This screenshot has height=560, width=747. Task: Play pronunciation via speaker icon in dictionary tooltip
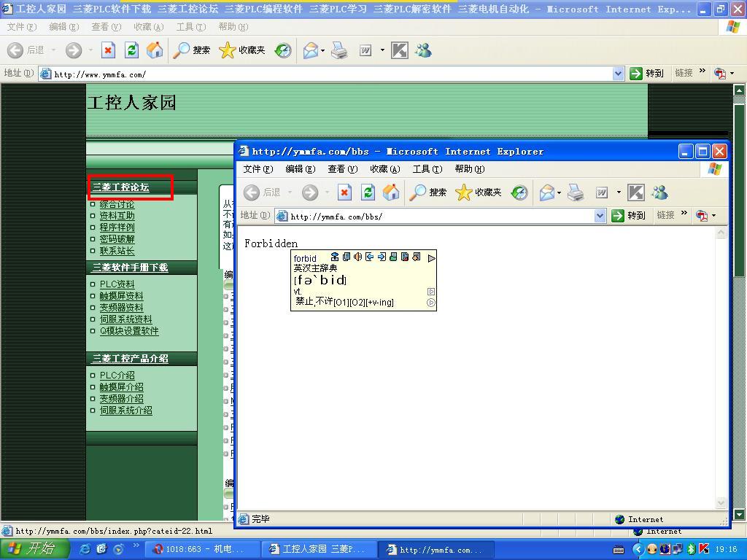[x=357, y=257]
